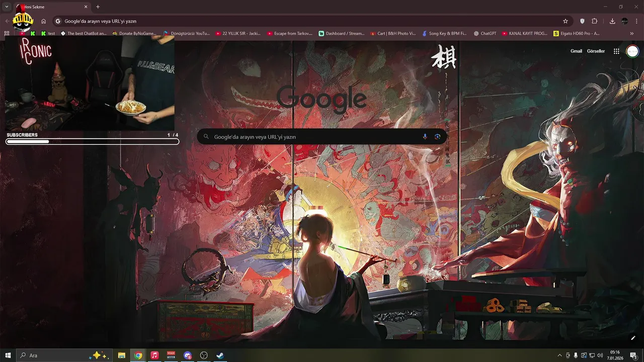This screenshot has width=644, height=362.
Task: Open '22 YILLIK SIR - Jacki...' bookmark
Action: pos(238,33)
